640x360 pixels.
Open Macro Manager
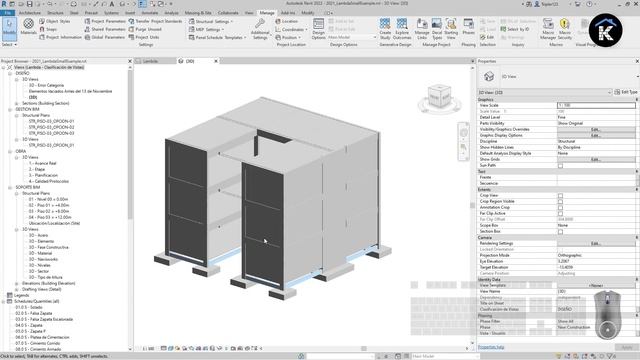(x=548, y=29)
